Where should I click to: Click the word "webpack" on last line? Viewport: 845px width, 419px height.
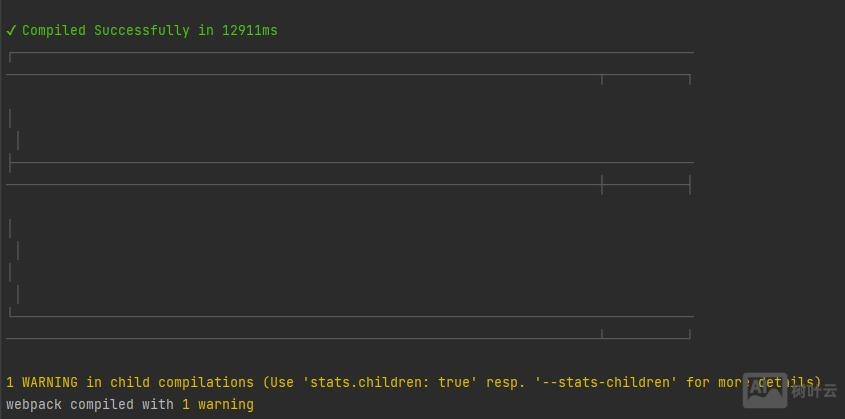point(34,404)
